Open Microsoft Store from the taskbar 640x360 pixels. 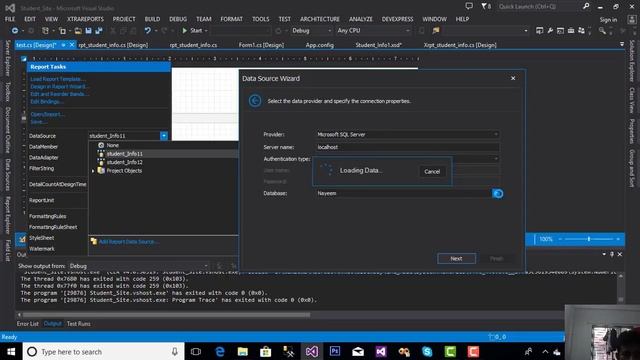266,351
